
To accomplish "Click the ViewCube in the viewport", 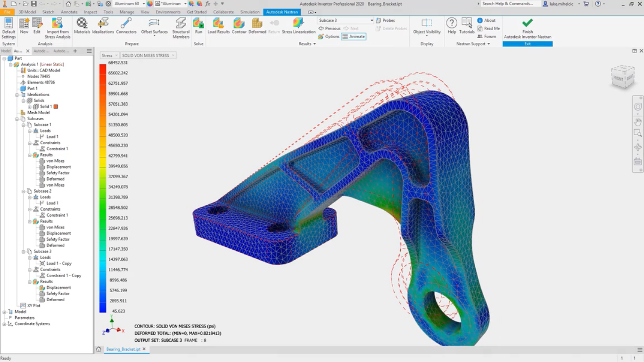I will [x=622, y=76].
